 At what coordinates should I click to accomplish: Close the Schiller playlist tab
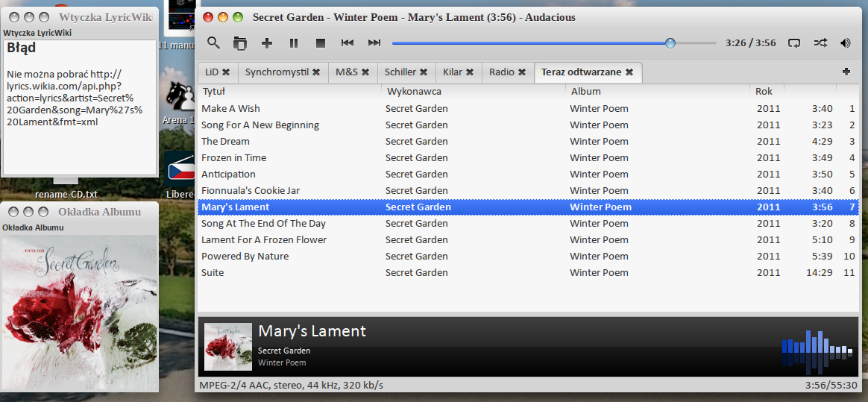tap(424, 72)
